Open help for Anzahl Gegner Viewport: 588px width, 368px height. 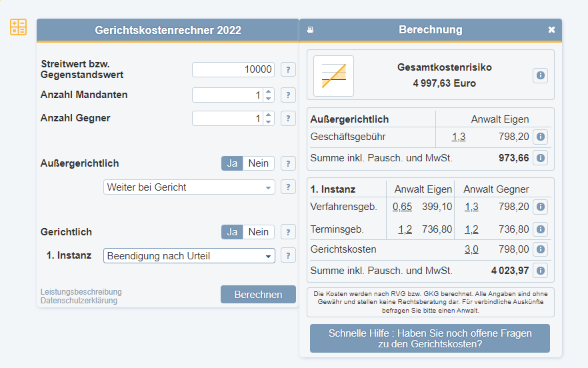[288, 119]
